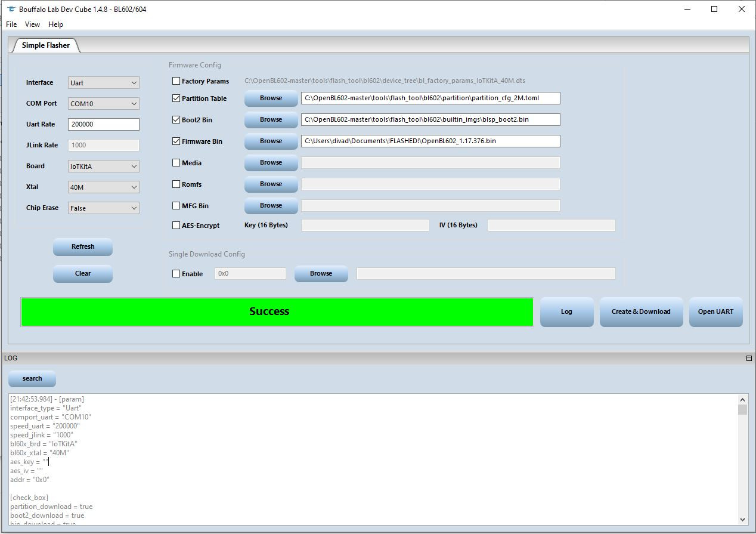Click the Create & Download button
756x534 pixels.
click(641, 311)
